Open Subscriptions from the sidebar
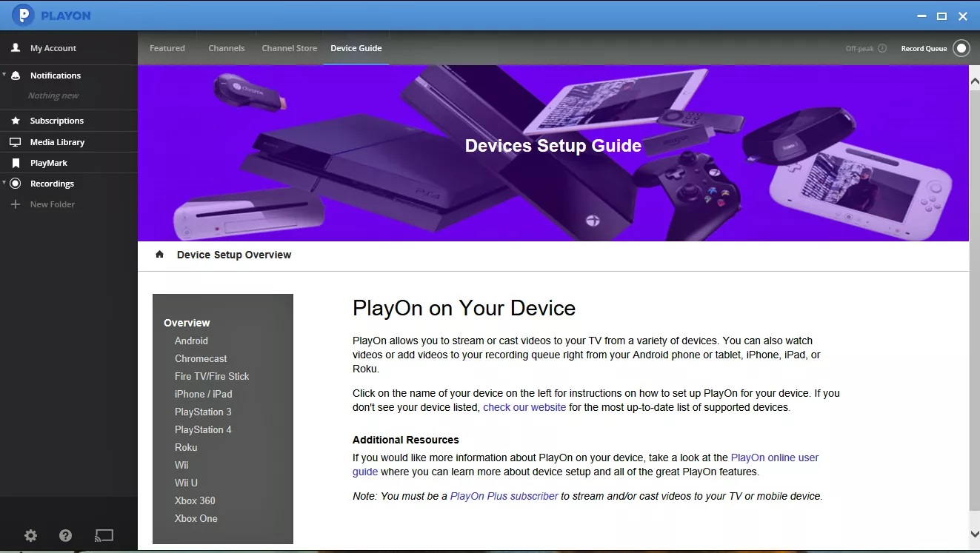 click(x=56, y=121)
